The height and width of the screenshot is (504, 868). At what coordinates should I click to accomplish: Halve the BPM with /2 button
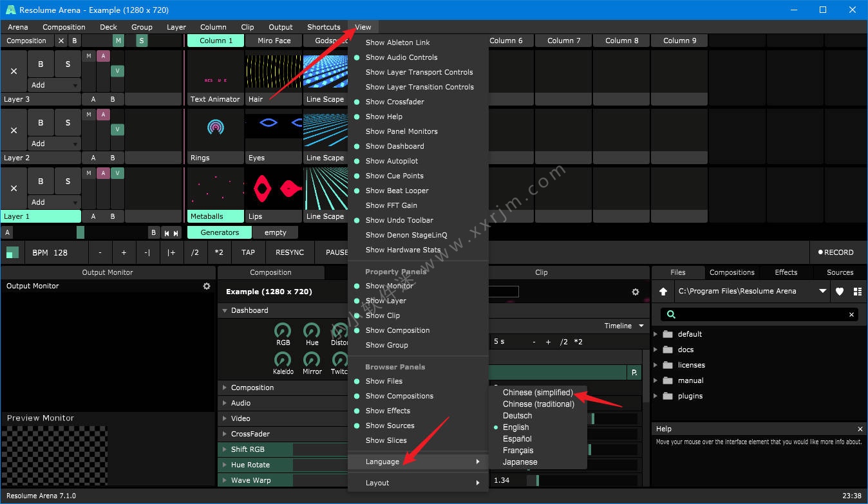pyautogui.click(x=195, y=252)
